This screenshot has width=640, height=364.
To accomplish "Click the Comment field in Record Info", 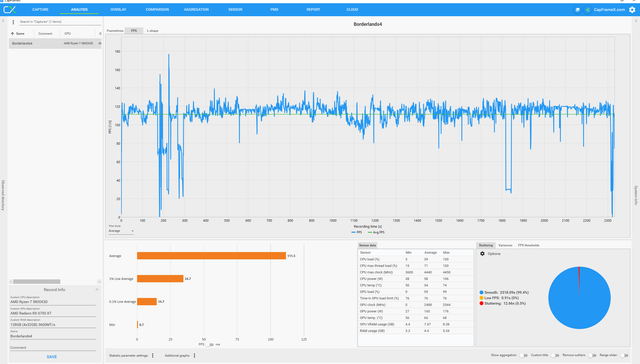I will 53,348.
